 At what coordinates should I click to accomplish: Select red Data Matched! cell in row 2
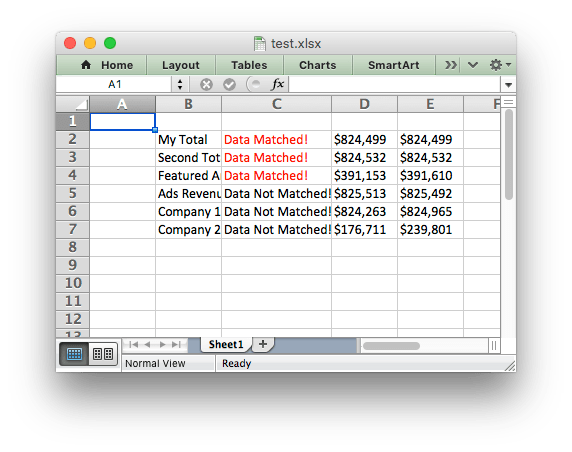(277, 139)
